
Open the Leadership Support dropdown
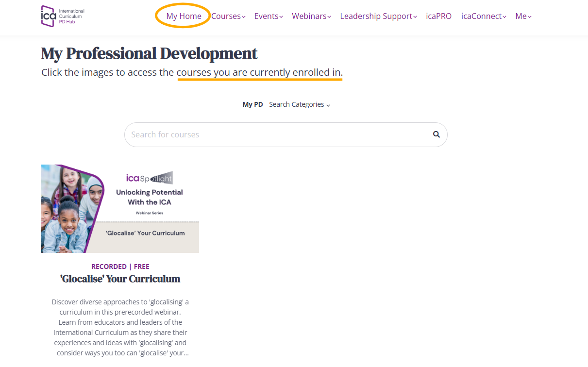(x=378, y=16)
